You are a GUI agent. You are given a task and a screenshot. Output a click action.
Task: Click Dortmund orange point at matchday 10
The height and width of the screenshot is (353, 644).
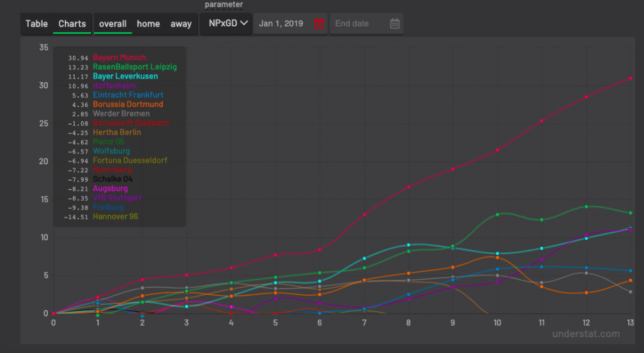(x=497, y=257)
